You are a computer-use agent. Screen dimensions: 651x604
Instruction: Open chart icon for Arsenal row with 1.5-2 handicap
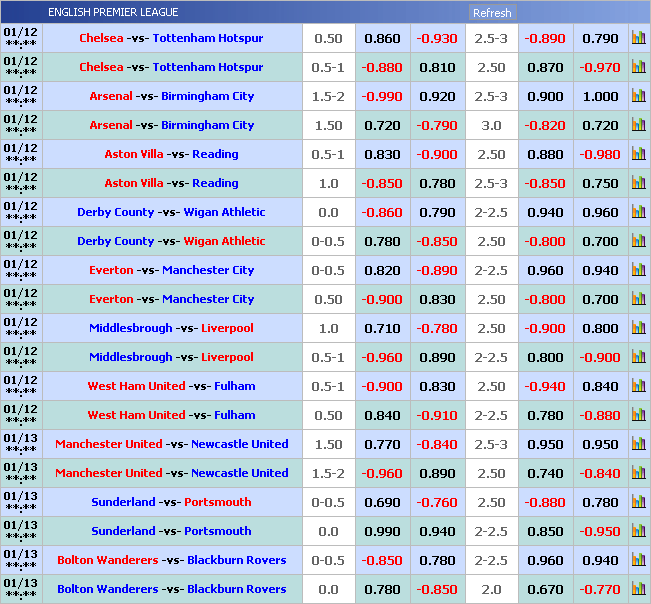click(x=638, y=97)
